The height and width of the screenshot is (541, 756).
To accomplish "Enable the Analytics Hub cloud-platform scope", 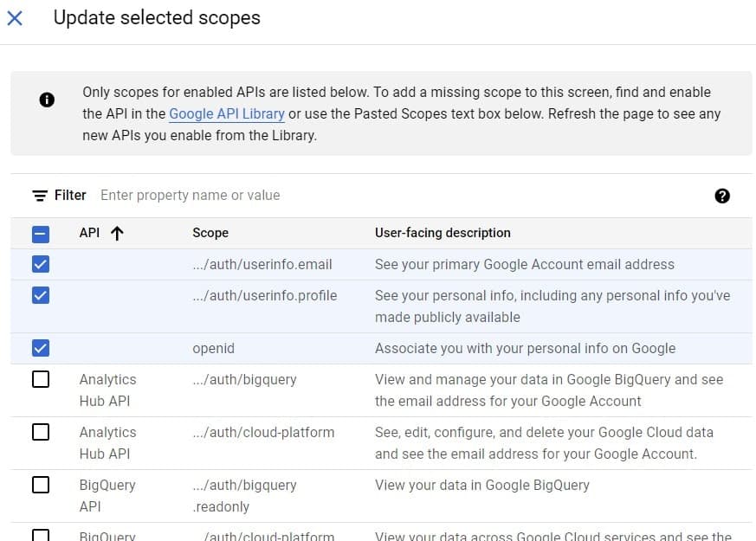I will pos(40,432).
